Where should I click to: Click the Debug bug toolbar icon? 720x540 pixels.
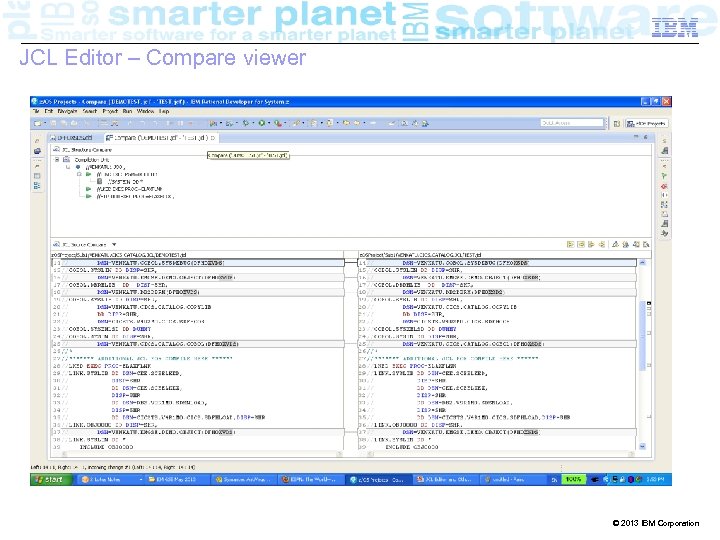[246, 123]
